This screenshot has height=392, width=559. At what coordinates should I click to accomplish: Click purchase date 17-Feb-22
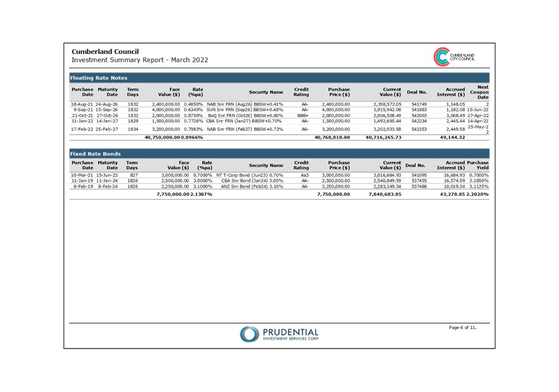coord(81,129)
